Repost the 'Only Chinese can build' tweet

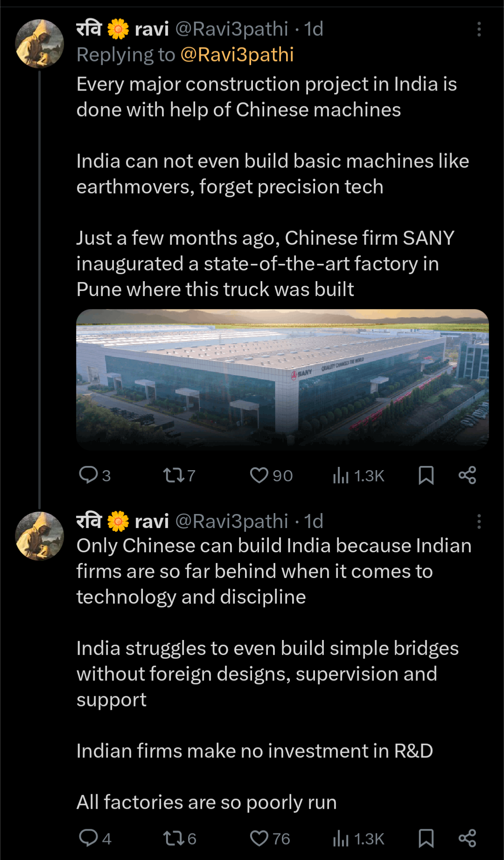[174, 839]
